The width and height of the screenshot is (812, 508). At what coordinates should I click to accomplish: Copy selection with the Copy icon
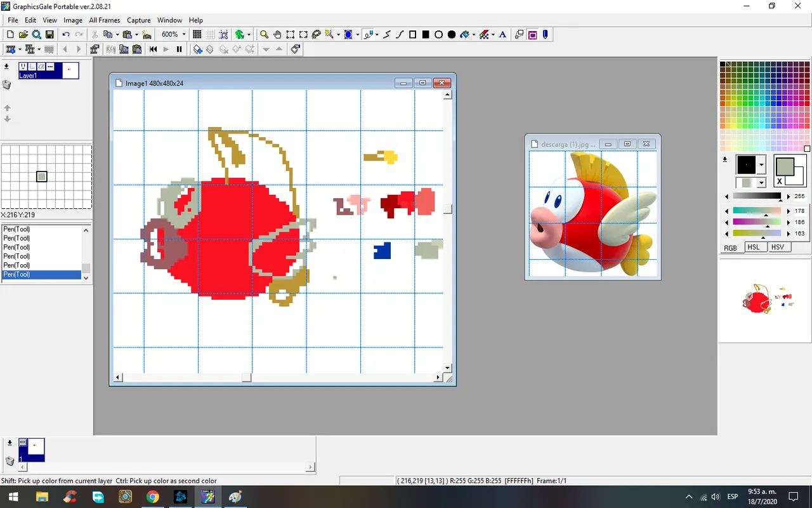pos(108,34)
